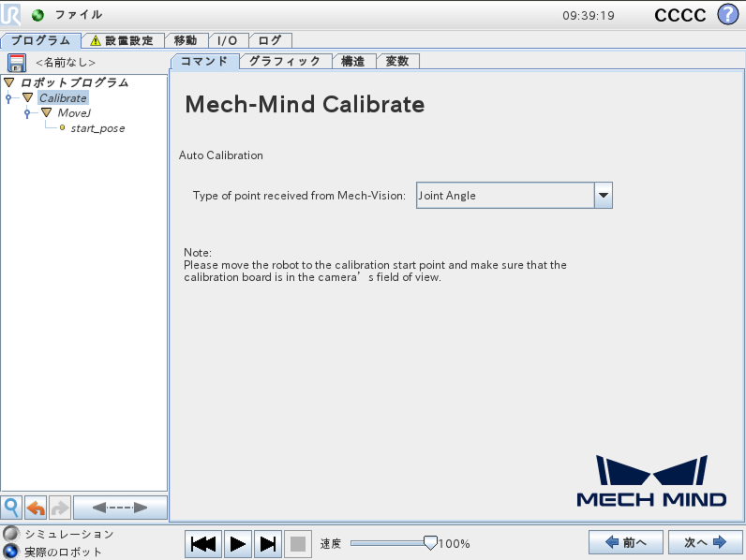Screen dimensions: 746x560
Task: Select the 実際のロボット radio option
Action: 10,552
